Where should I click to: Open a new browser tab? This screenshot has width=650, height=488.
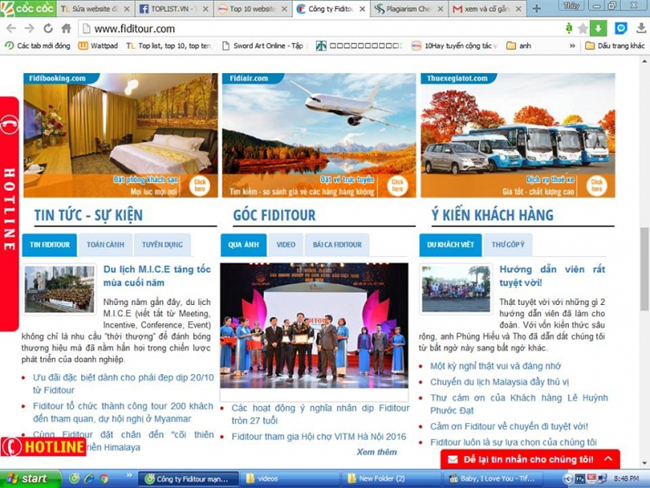click(536, 9)
